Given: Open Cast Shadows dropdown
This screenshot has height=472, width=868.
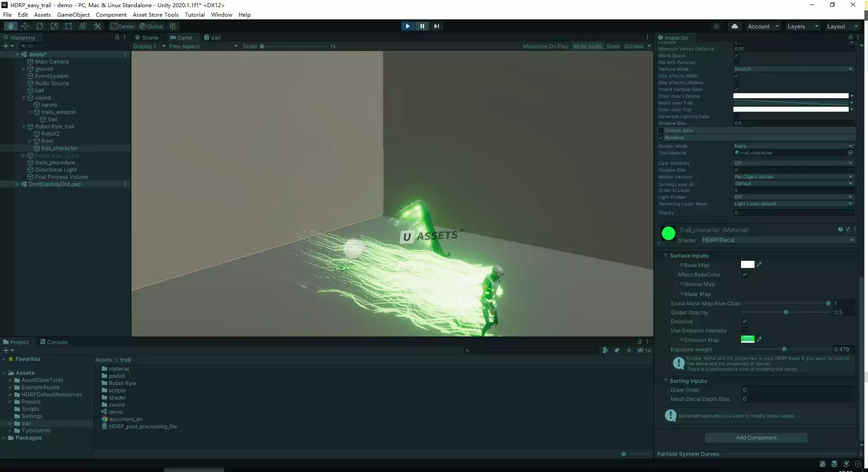Looking at the screenshot, I should click(793, 163).
